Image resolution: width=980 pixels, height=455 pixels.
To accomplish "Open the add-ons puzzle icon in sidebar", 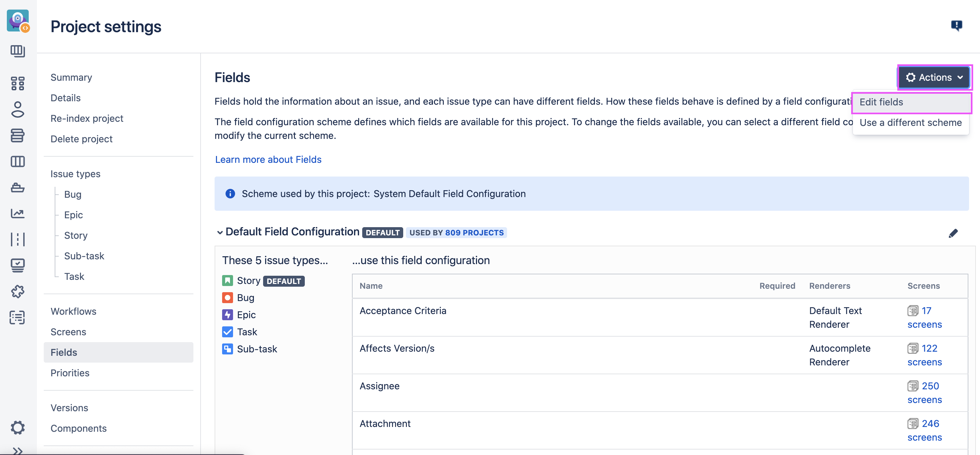I will (x=17, y=291).
